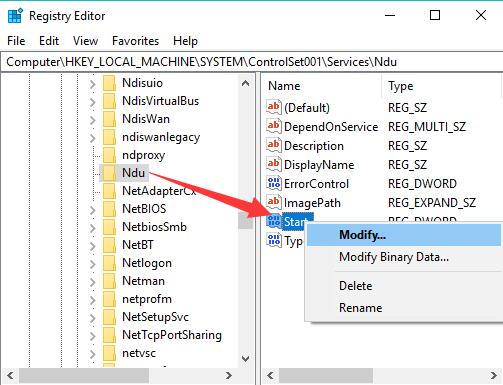Select the DisplayName string value icon

click(274, 164)
